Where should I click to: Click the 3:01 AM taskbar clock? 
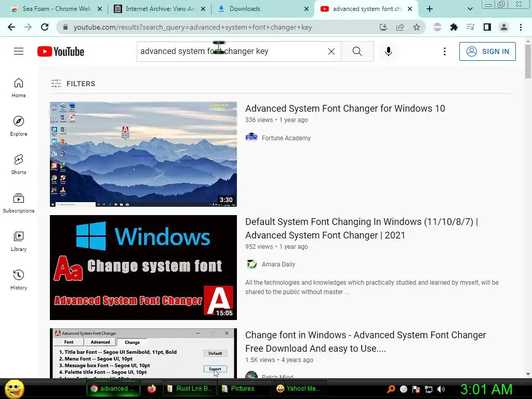coord(486,389)
